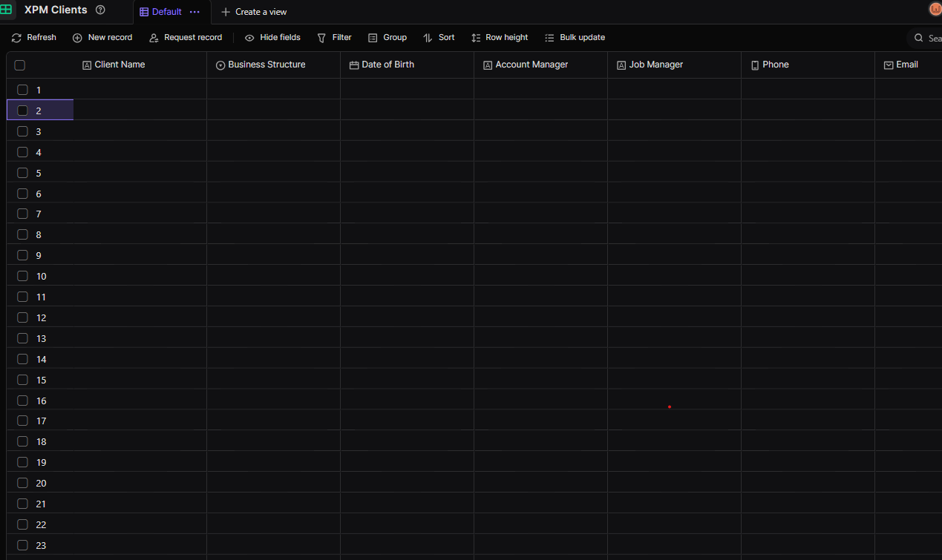Tick the checkbox for row 5

[23, 173]
